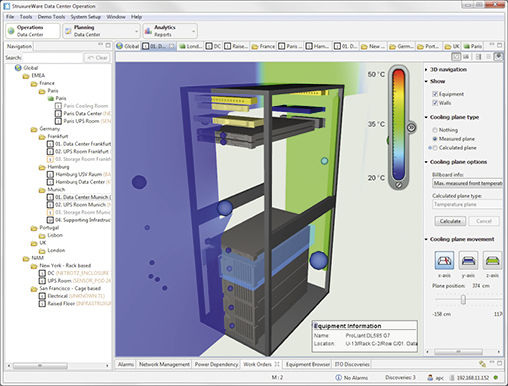Click the leftmost icon in the 3D view toolbar
508x386 pixels.
(456, 57)
